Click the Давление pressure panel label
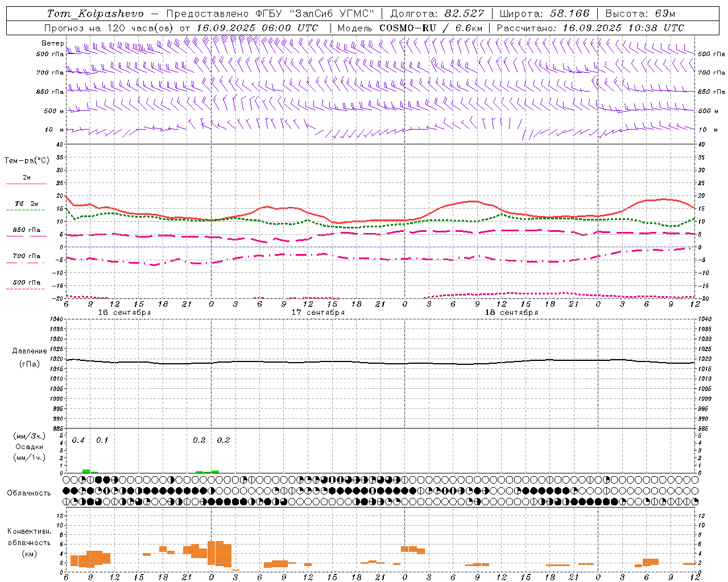This screenshot has height=582, width=728. (30, 351)
